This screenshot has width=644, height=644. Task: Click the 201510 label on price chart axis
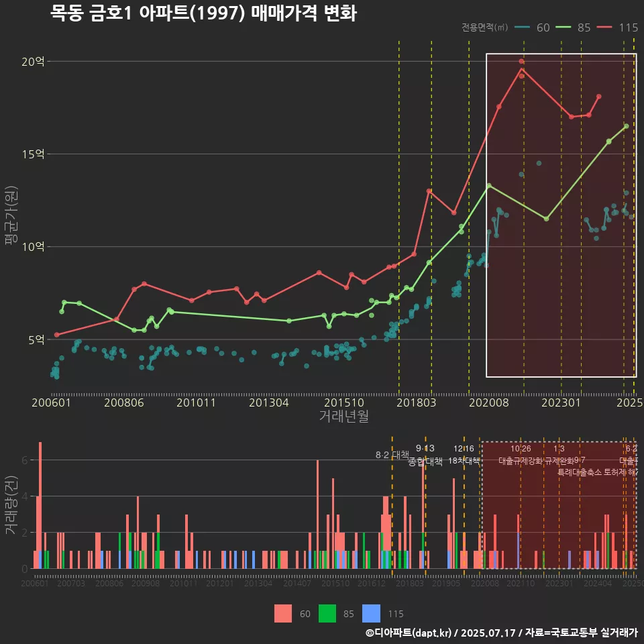tap(343, 402)
